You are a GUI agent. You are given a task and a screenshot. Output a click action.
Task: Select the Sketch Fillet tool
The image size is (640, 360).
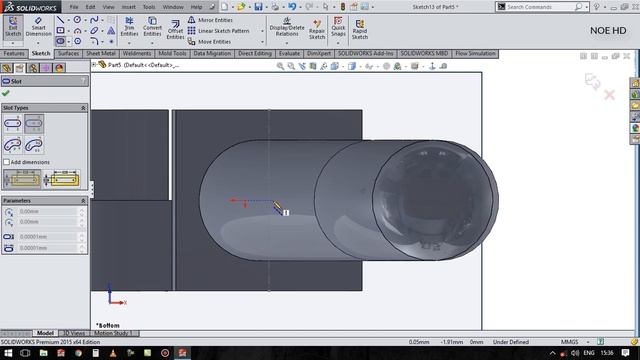pyautogui.click(x=94, y=41)
